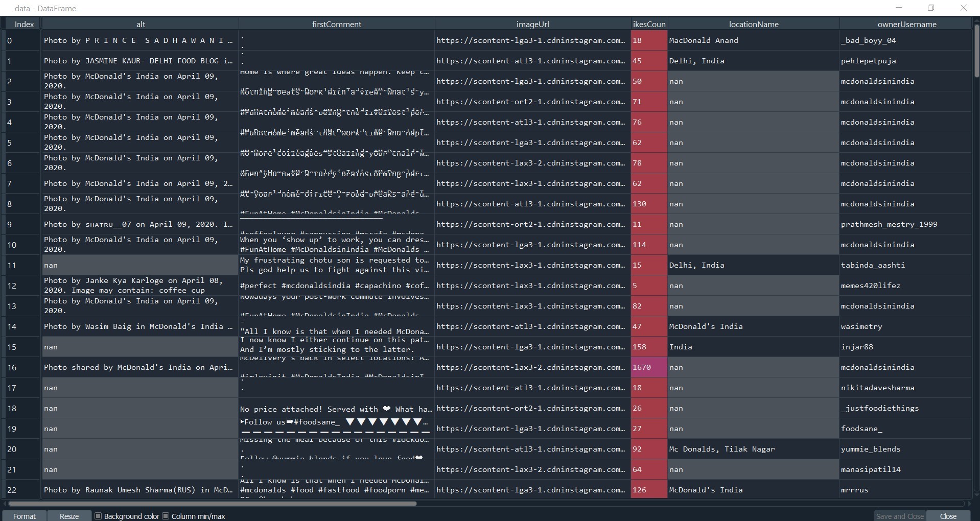Image resolution: width=980 pixels, height=521 pixels.
Task: Click username 'tabinda_aashti'
Action: (x=905, y=265)
